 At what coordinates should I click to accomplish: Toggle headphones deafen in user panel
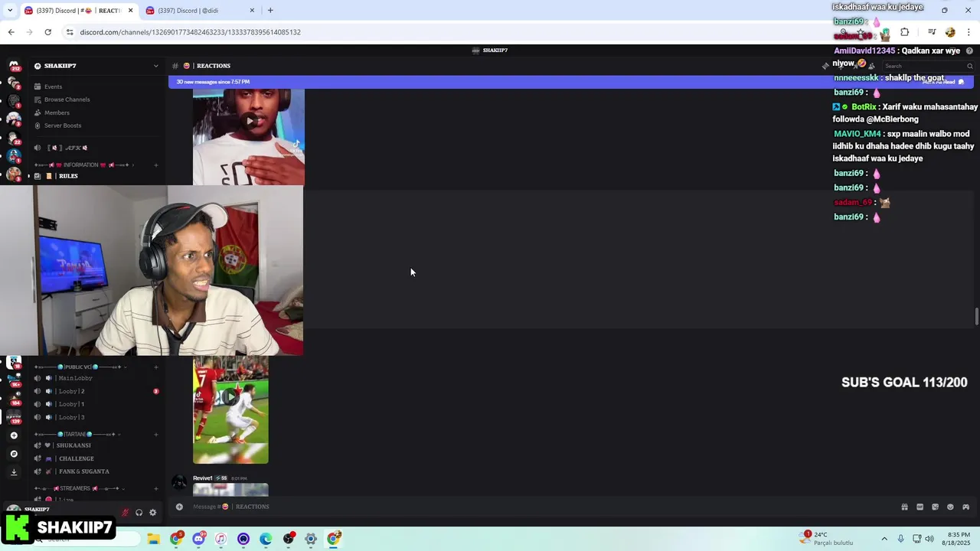pos(139,513)
